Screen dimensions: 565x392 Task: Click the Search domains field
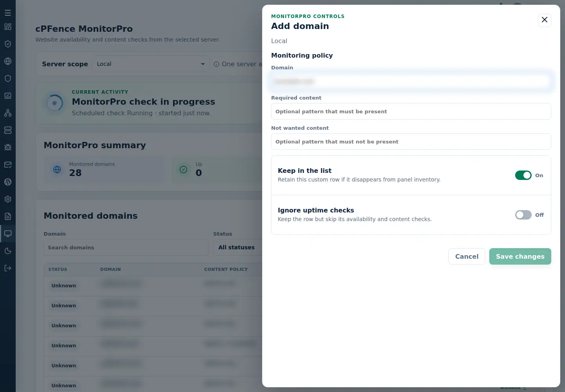(126, 247)
